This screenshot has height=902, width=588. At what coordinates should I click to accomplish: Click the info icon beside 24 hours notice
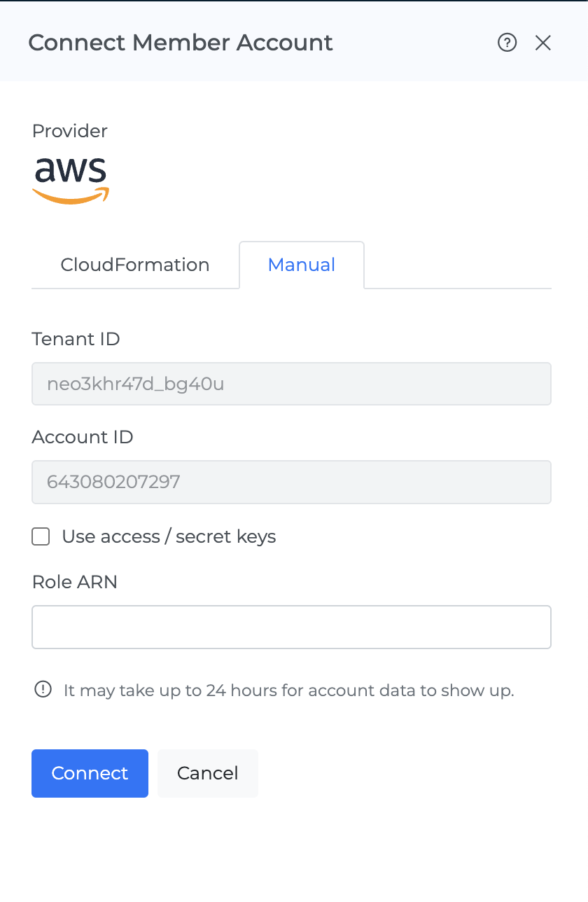click(x=43, y=690)
